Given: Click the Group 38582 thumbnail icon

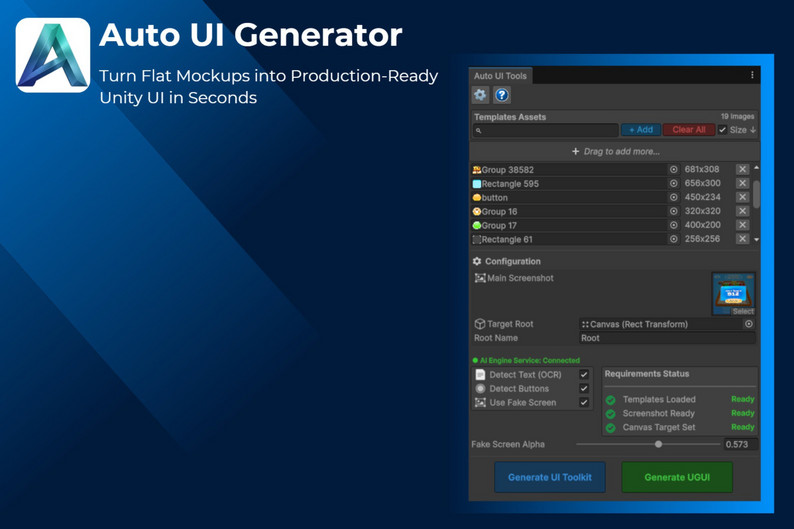Looking at the screenshot, I should click(477, 170).
